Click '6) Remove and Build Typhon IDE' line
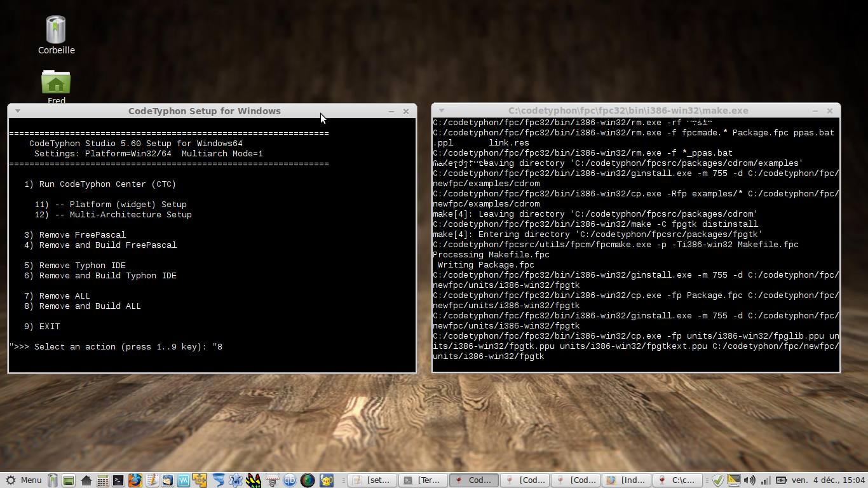The width and height of the screenshot is (868, 488). (x=100, y=276)
